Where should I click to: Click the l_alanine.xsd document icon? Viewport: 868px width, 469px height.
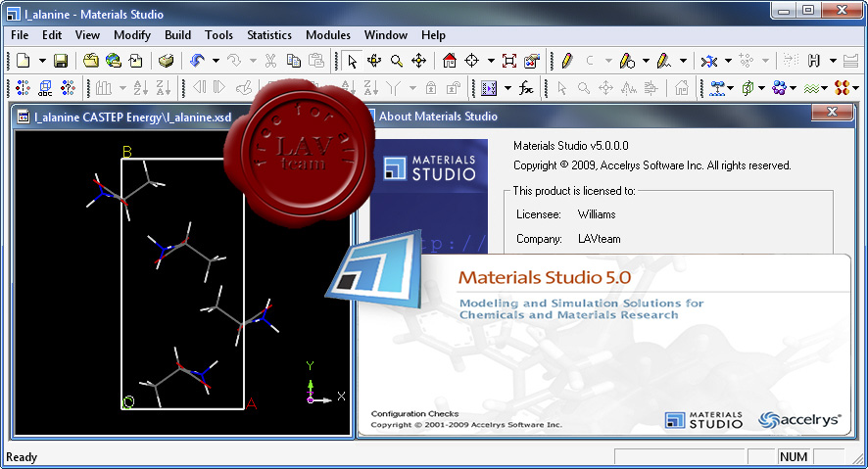pyautogui.click(x=24, y=117)
